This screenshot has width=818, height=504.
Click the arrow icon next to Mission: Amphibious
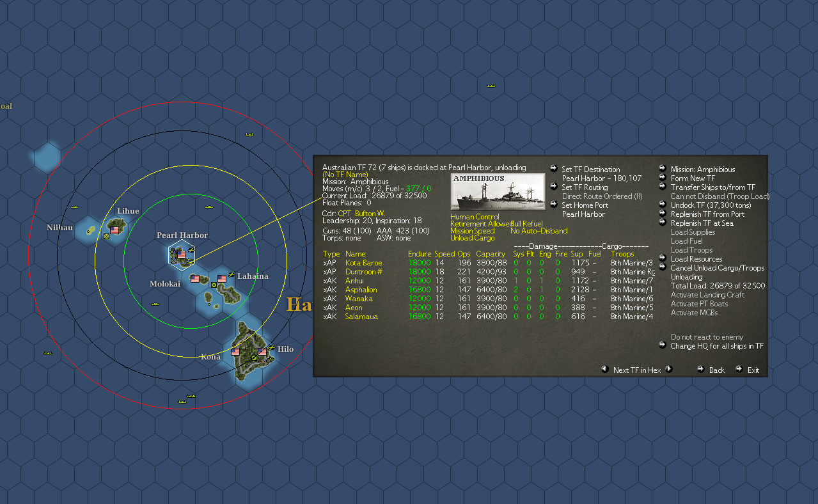[663, 168]
